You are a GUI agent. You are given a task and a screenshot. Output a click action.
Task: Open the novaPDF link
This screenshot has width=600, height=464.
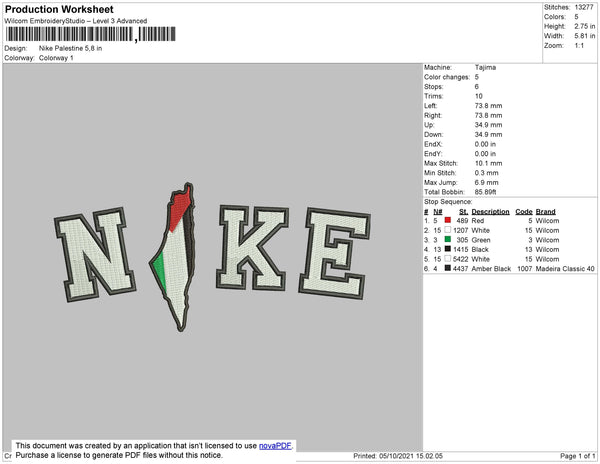click(x=275, y=446)
